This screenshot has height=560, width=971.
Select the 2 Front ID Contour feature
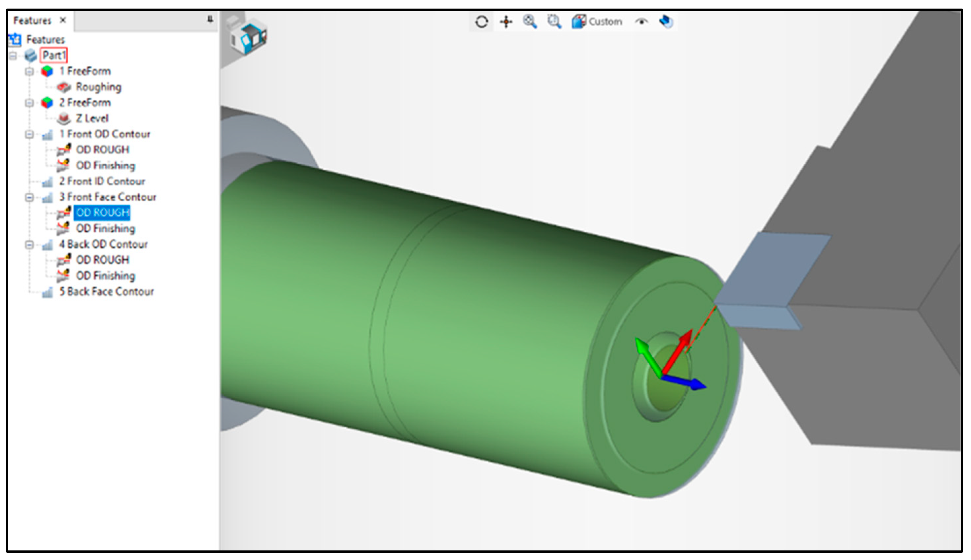click(x=102, y=181)
